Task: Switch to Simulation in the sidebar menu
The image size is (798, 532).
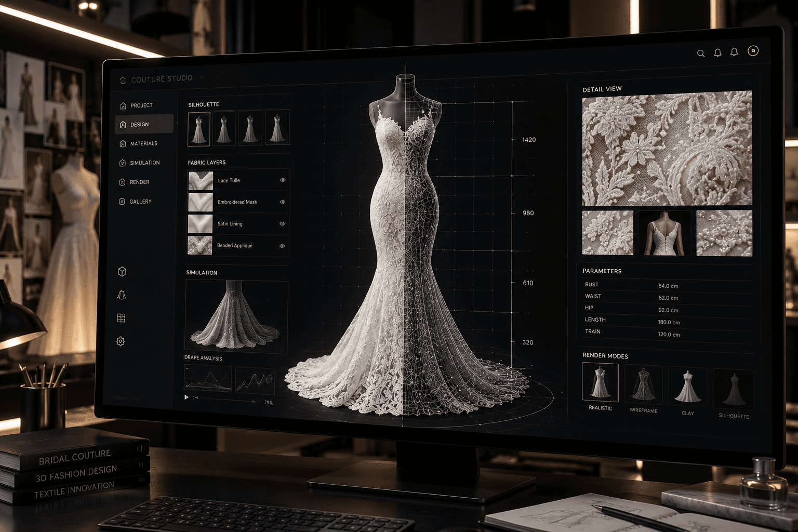Action: (139, 163)
